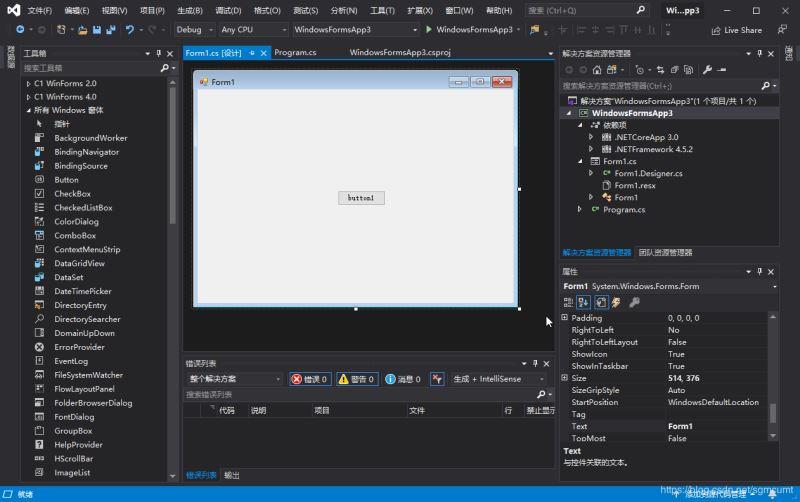
Task: Toggle the 警告 0 warnings filter
Action: tap(357, 379)
